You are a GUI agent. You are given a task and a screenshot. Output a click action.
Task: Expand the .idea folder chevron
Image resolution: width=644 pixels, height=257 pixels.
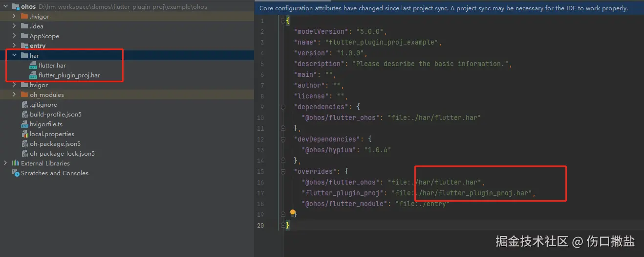point(15,26)
